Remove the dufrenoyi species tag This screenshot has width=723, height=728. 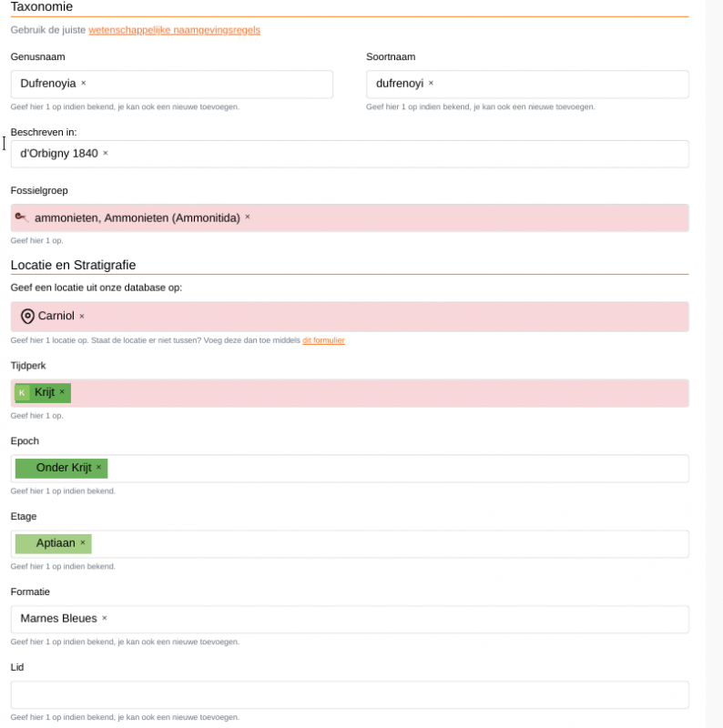pos(432,83)
